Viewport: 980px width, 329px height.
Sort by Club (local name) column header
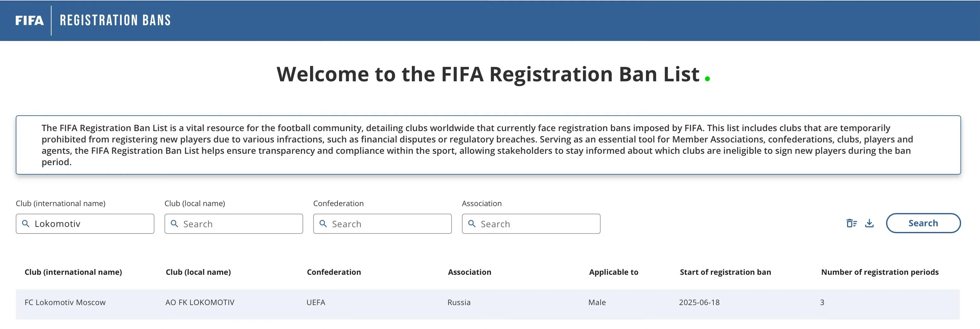click(x=198, y=272)
